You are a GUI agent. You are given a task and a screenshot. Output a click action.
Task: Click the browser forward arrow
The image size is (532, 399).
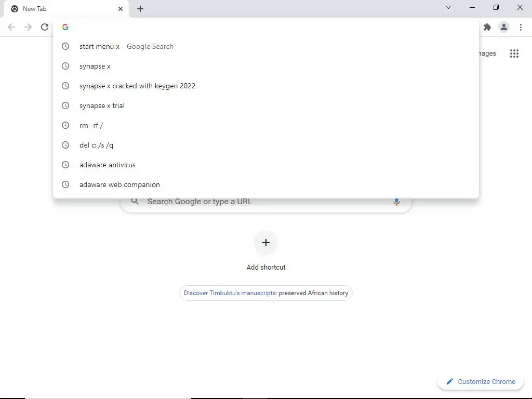[x=28, y=27]
